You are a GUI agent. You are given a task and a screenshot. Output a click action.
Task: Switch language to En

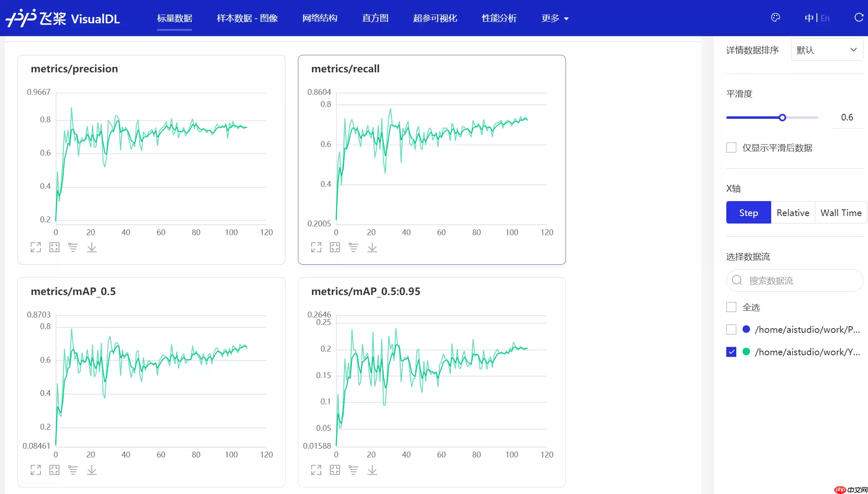(825, 18)
